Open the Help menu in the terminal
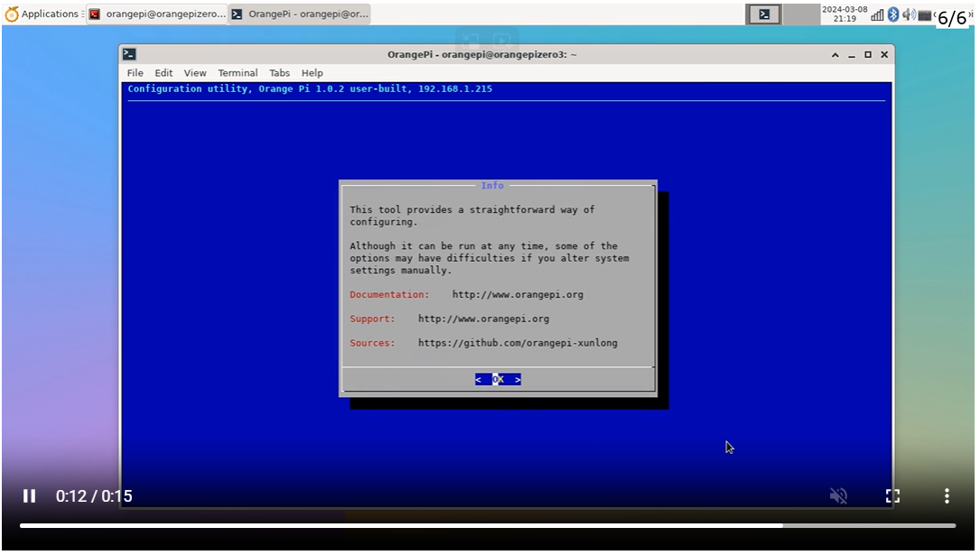 click(x=312, y=73)
